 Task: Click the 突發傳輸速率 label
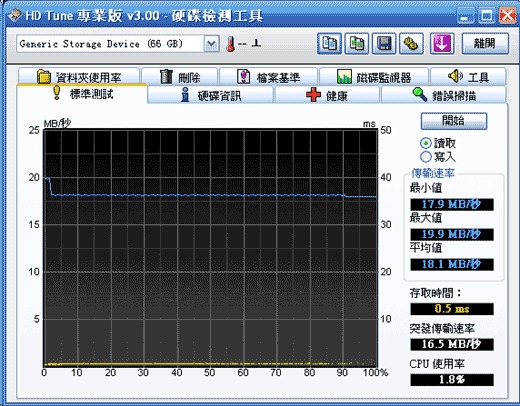tap(442, 329)
